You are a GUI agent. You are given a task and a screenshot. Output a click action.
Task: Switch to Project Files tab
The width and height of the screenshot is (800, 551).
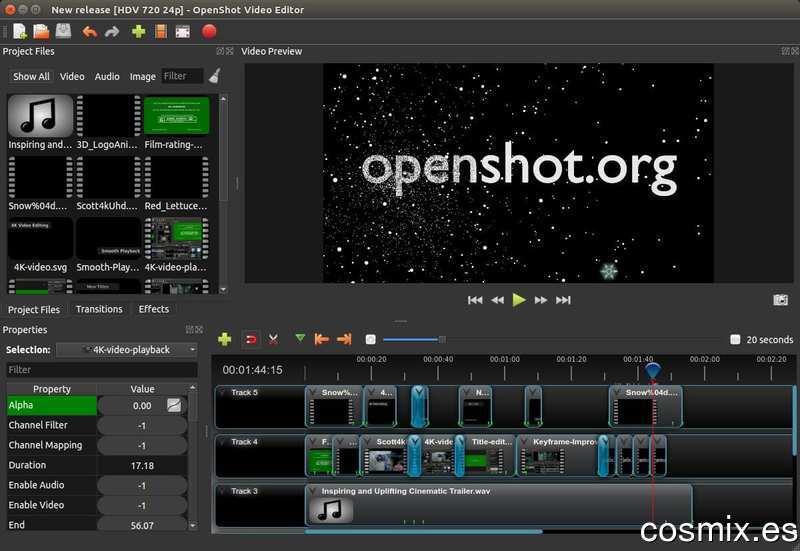point(34,310)
